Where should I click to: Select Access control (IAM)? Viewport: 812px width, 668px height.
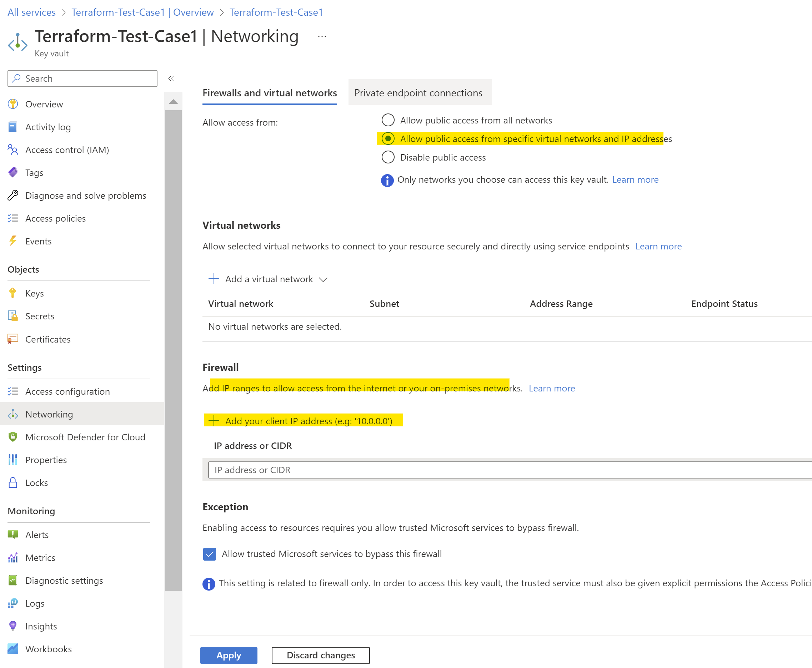tap(67, 150)
